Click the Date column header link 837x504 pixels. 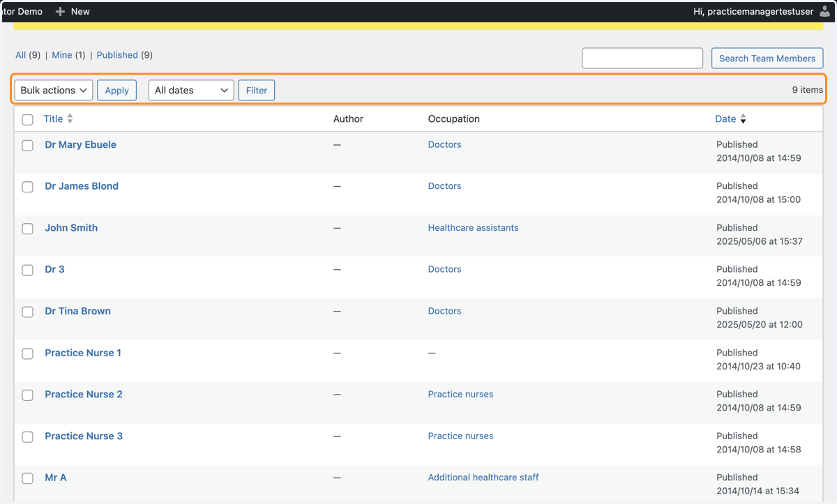(725, 119)
